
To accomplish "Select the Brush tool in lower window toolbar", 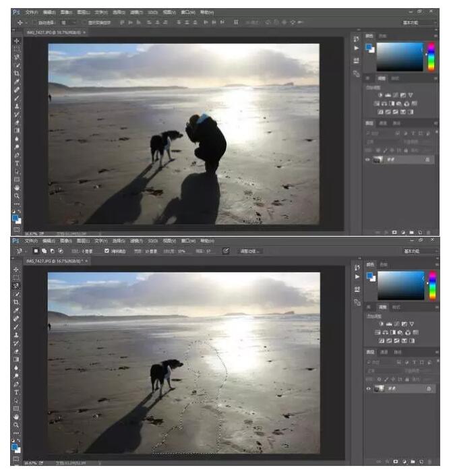I will (x=16, y=327).
